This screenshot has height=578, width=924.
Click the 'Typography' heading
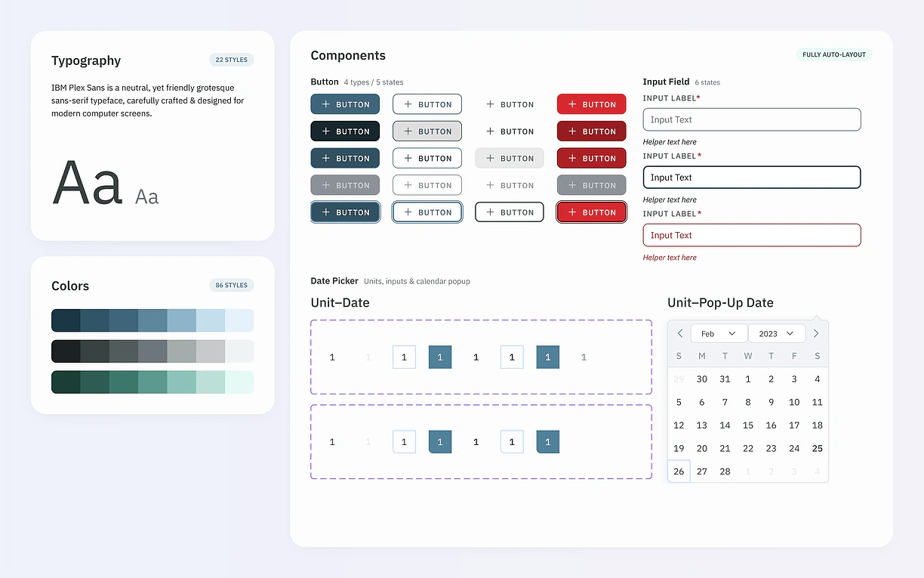click(86, 60)
